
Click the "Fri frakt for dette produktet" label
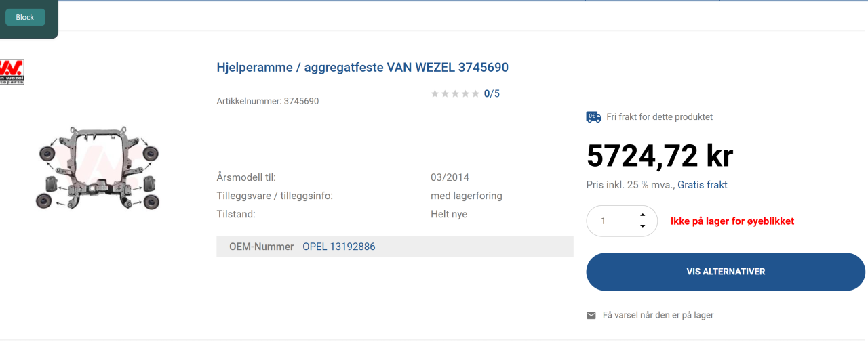click(659, 117)
